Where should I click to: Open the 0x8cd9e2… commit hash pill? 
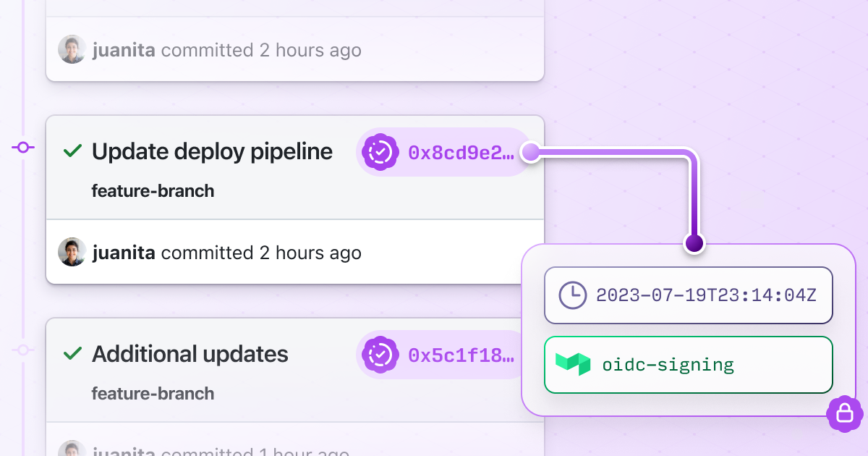pos(461,153)
